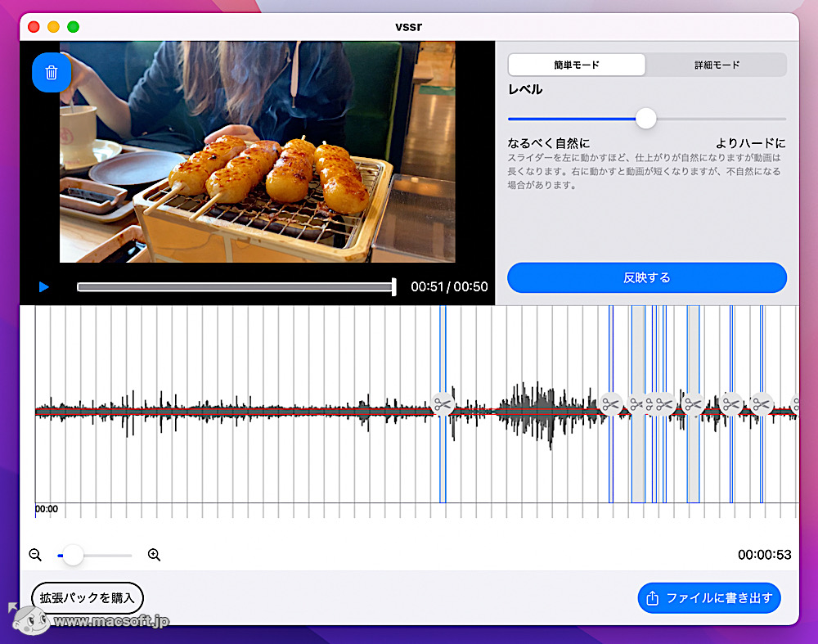Select the 簡単モード tab

click(x=576, y=65)
